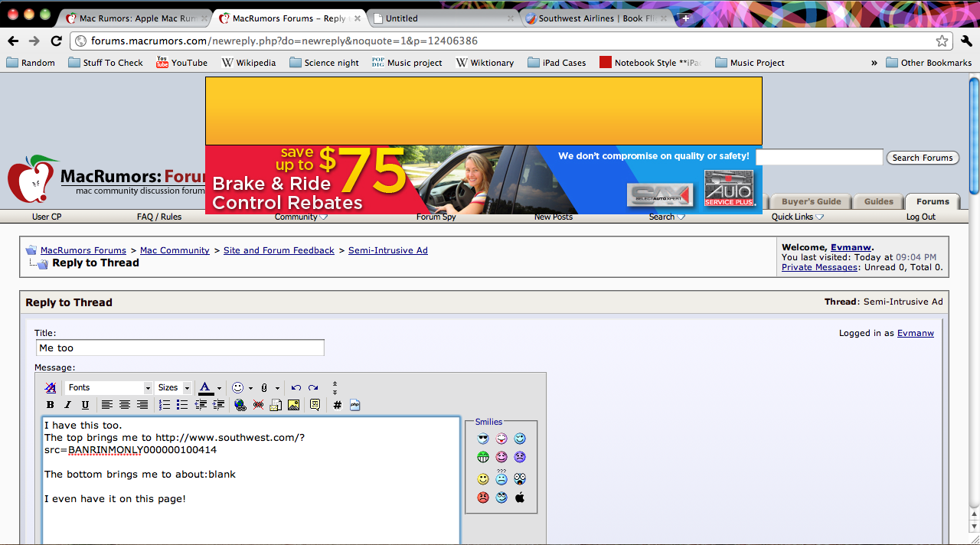This screenshot has width=980, height=545.
Task: Open the browser wrench menu
Action: (x=966, y=41)
